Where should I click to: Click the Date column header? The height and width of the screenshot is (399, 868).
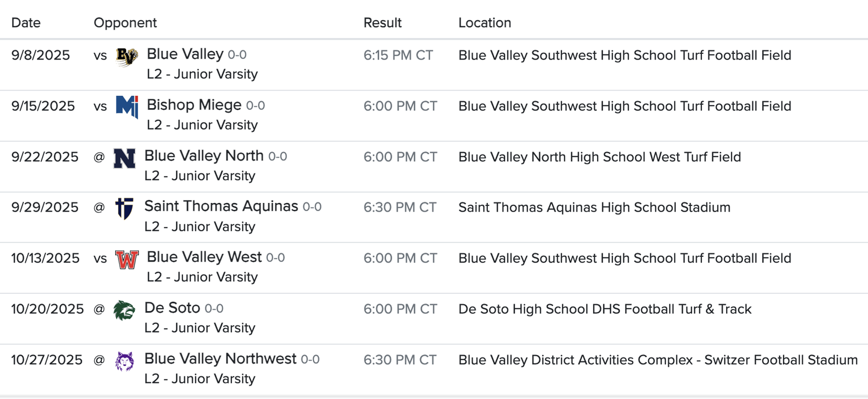tap(26, 23)
